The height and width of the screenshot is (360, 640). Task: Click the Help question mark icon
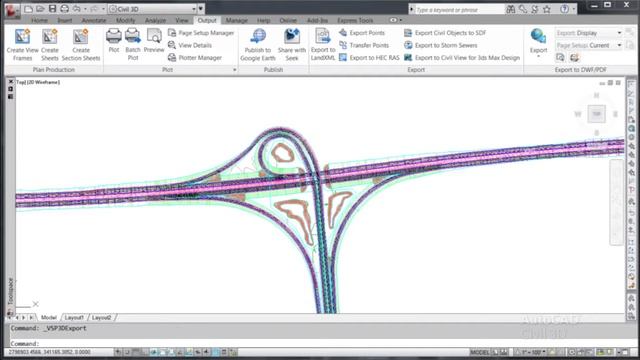click(564, 9)
